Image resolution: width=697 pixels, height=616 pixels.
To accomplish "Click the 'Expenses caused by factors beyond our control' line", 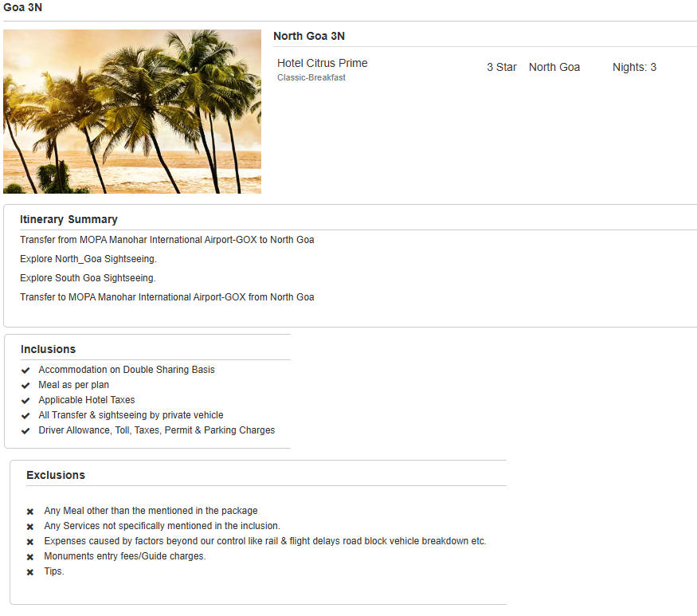I will click(x=265, y=541).
